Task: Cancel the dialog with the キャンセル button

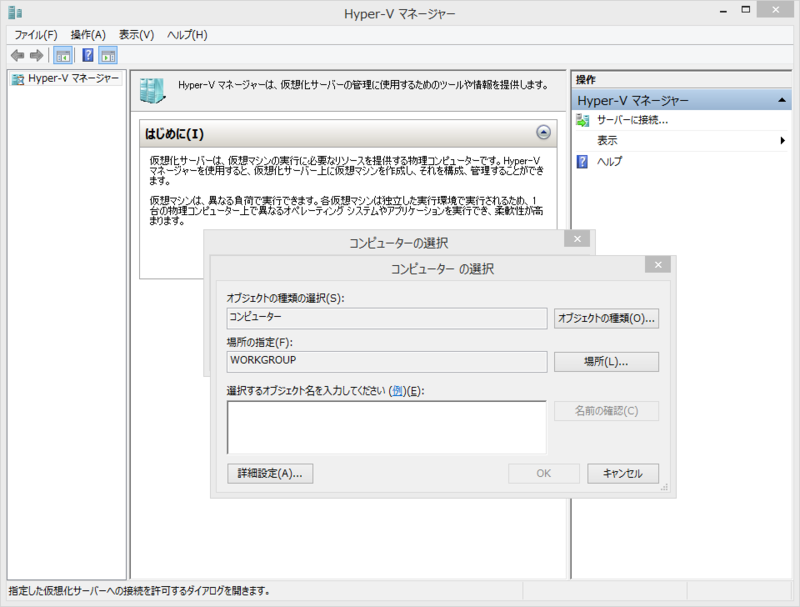Action: coord(622,474)
